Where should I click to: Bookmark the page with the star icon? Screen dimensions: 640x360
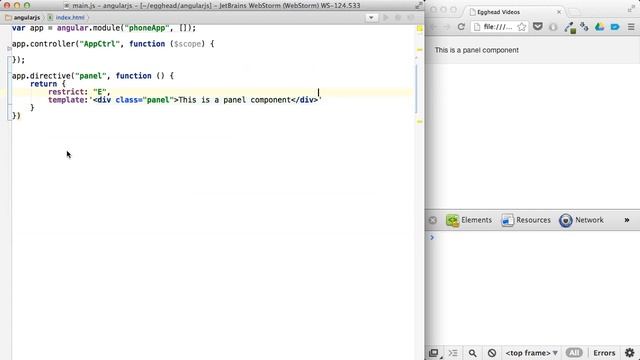pyautogui.click(x=522, y=27)
